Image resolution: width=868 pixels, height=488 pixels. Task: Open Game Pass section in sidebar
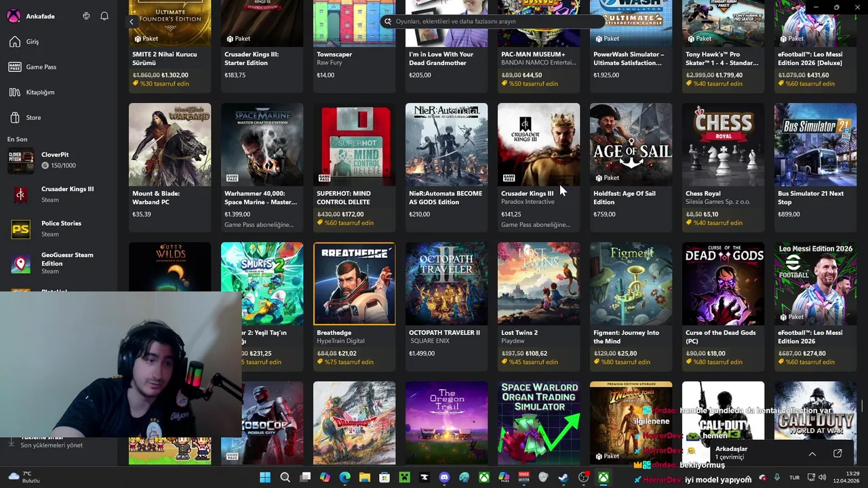click(58, 67)
